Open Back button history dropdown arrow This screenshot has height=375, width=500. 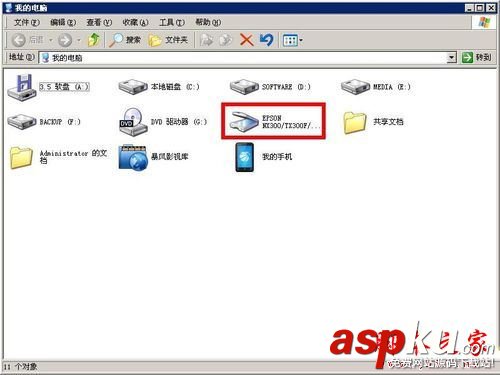(51, 40)
